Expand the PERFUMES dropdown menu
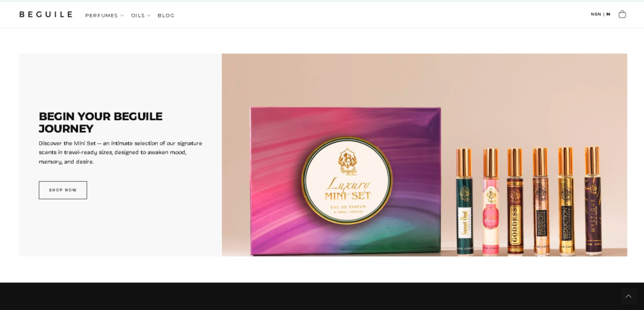 tap(104, 15)
